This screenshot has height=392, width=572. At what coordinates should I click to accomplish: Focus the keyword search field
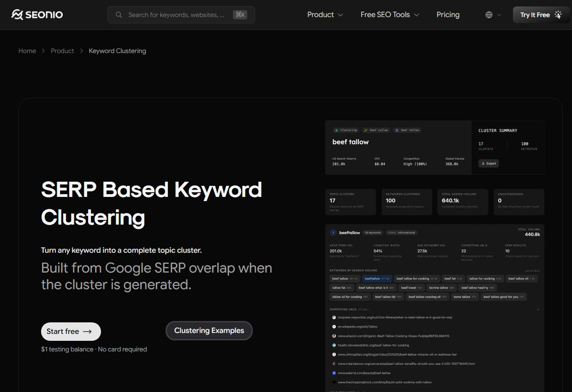tap(181, 15)
